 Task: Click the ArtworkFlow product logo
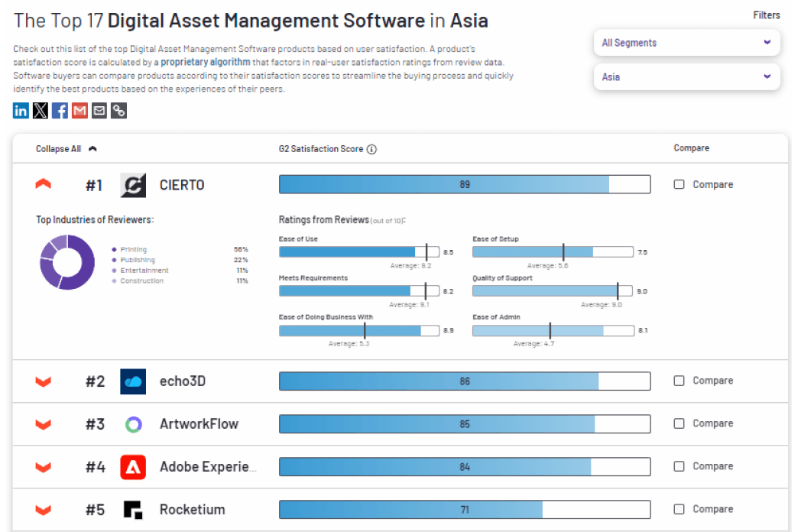point(133,424)
